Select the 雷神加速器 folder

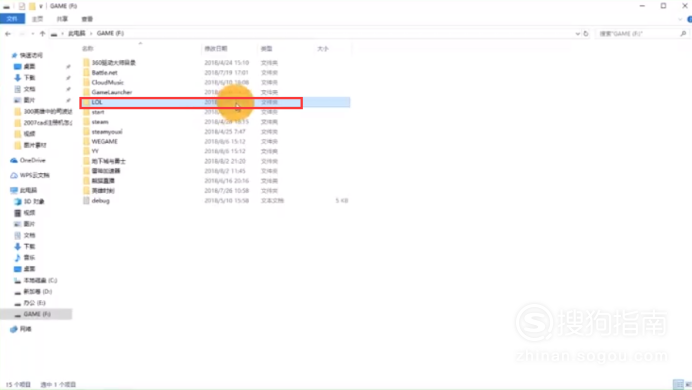(x=105, y=171)
